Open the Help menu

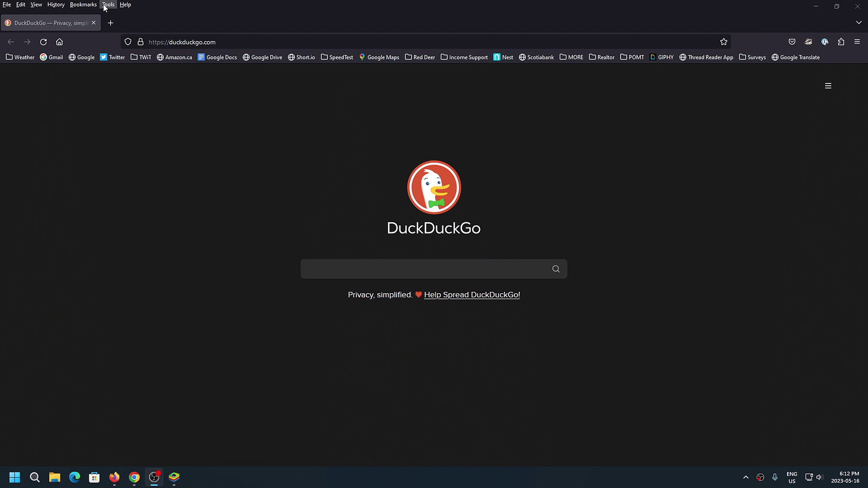125,4
